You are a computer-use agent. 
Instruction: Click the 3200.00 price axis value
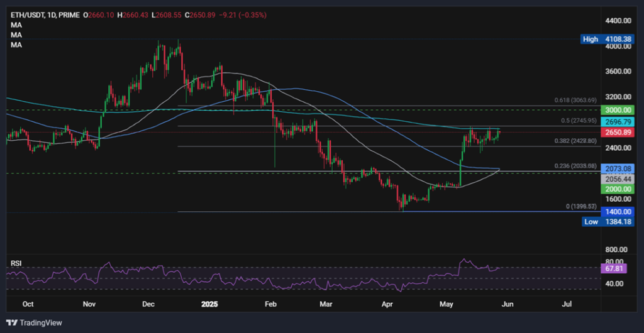[x=618, y=97]
